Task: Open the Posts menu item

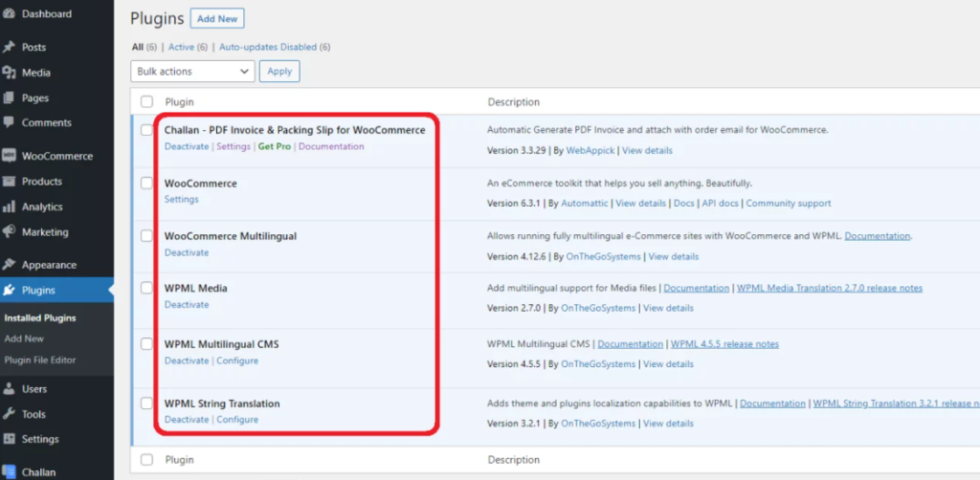Action: coord(33,48)
